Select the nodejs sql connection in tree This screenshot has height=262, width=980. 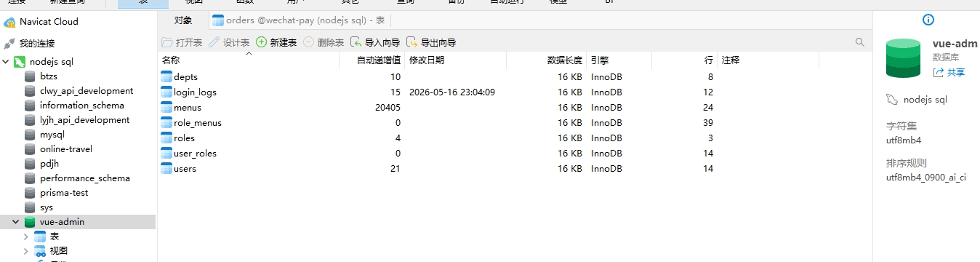pyautogui.click(x=52, y=62)
